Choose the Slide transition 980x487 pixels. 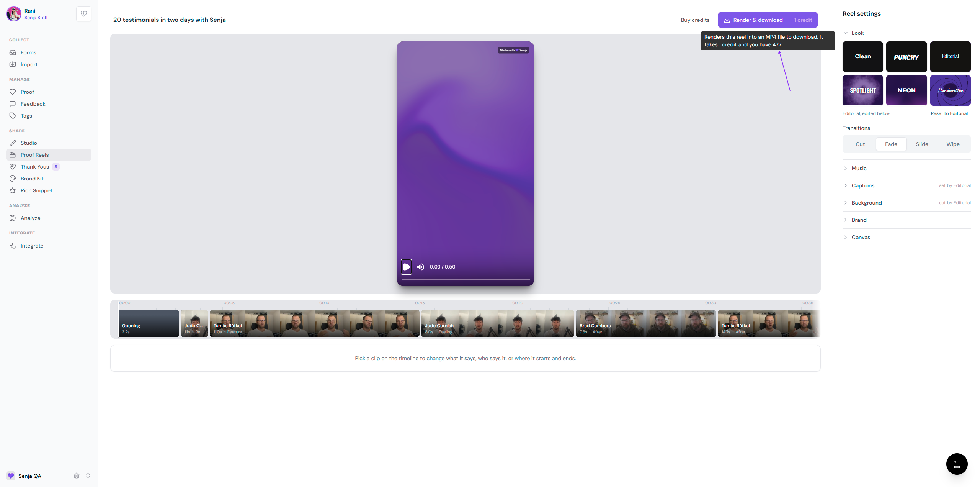tap(922, 144)
